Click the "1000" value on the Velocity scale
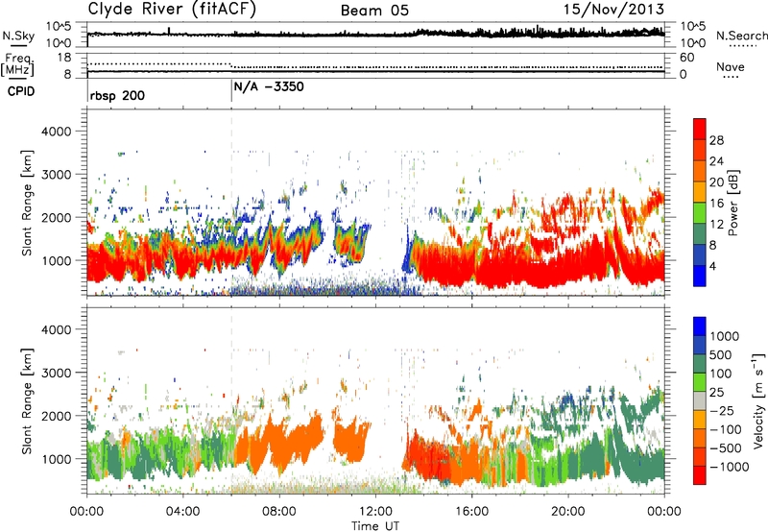 pyautogui.click(x=724, y=336)
